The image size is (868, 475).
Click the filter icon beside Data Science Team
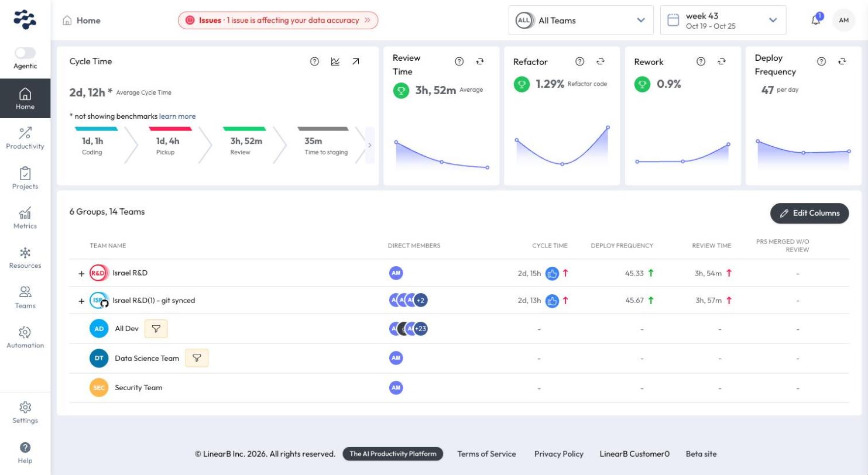[x=197, y=358]
